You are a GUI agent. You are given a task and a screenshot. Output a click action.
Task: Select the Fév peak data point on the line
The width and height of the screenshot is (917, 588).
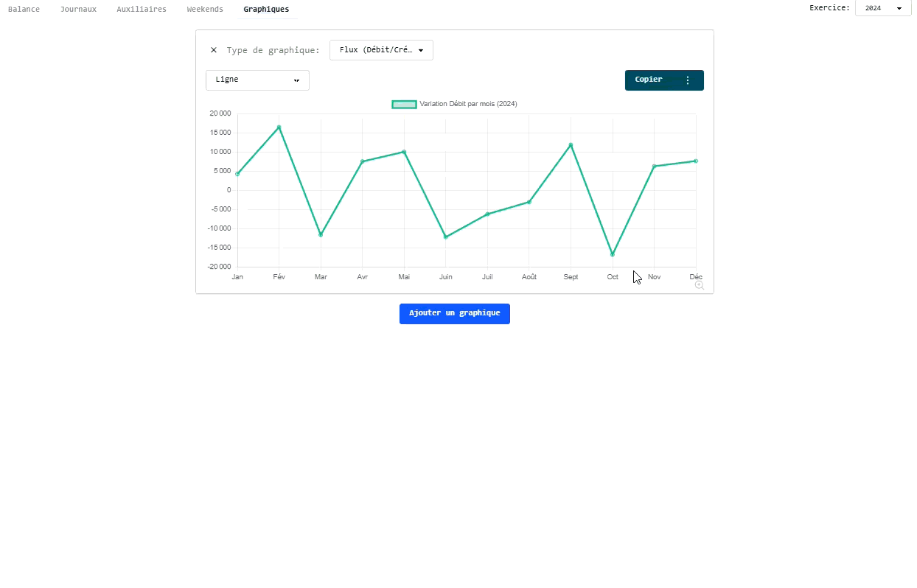point(279,127)
